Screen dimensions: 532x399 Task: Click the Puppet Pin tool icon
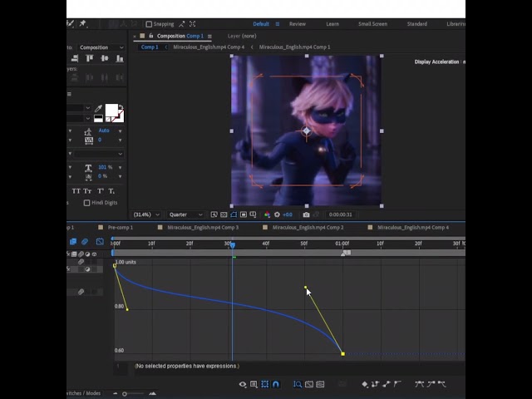(82, 23)
